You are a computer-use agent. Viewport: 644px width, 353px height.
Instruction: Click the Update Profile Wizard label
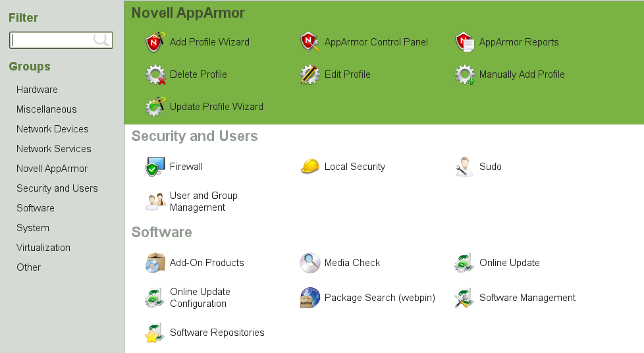tap(217, 107)
